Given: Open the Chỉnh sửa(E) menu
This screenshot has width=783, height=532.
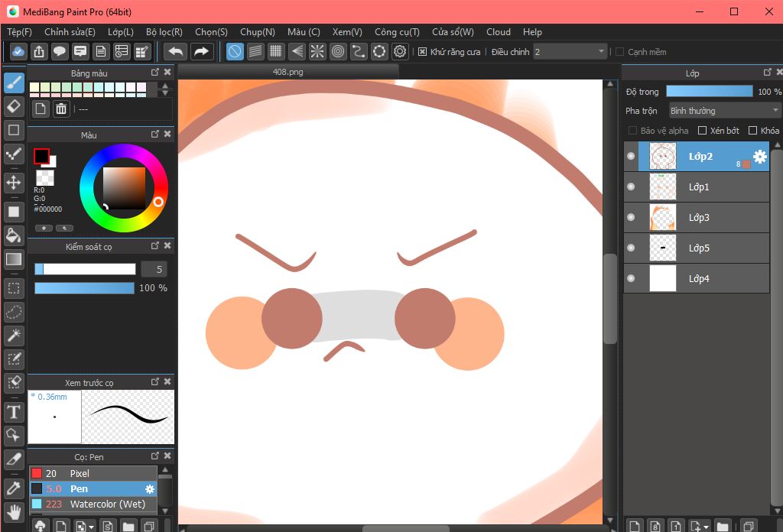Looking at the screenshot, I should [x=70, y=32].
